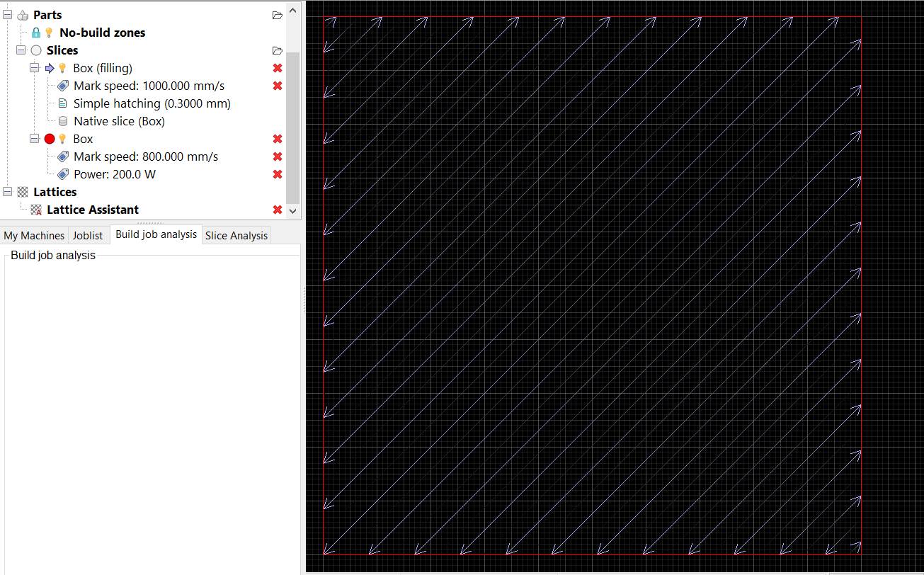Collapse the Lattices tree branch

tap(7, 191)
